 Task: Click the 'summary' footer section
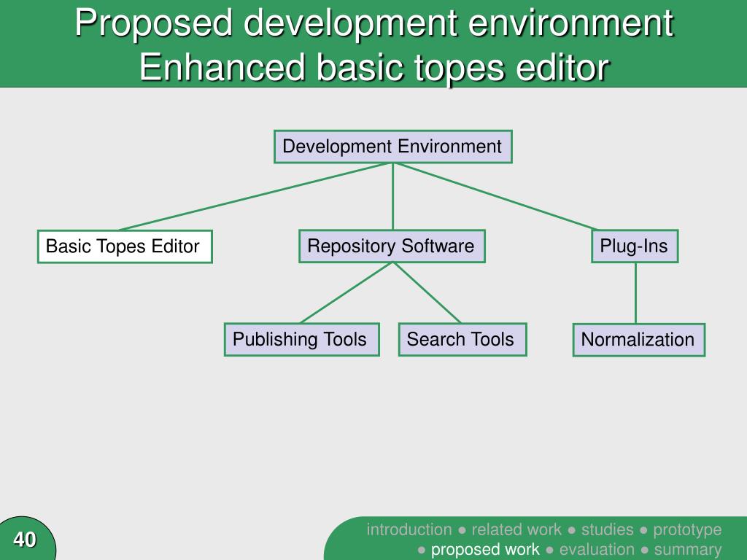pyautogui.click(x=688, y=550)
